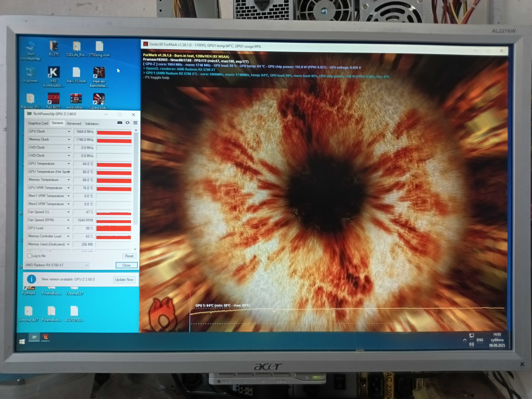Click the GPU-Z refresh icon
Screen dimensions: 532x399
[127, 123]
